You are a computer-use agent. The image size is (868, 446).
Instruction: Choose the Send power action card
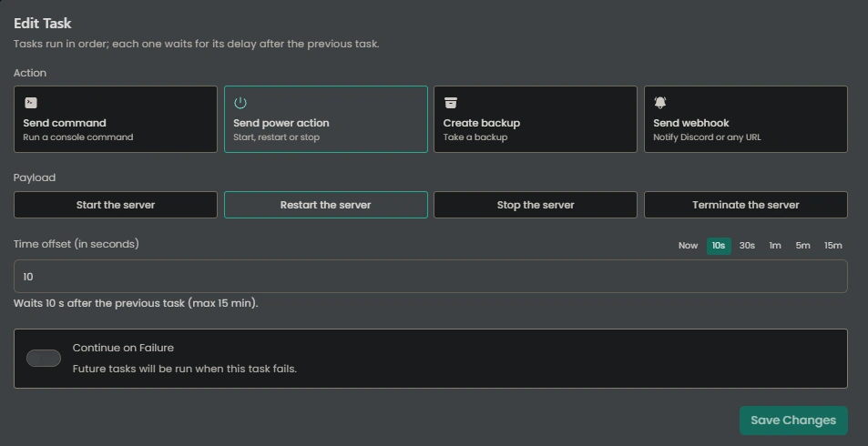(x=326, y=119)
